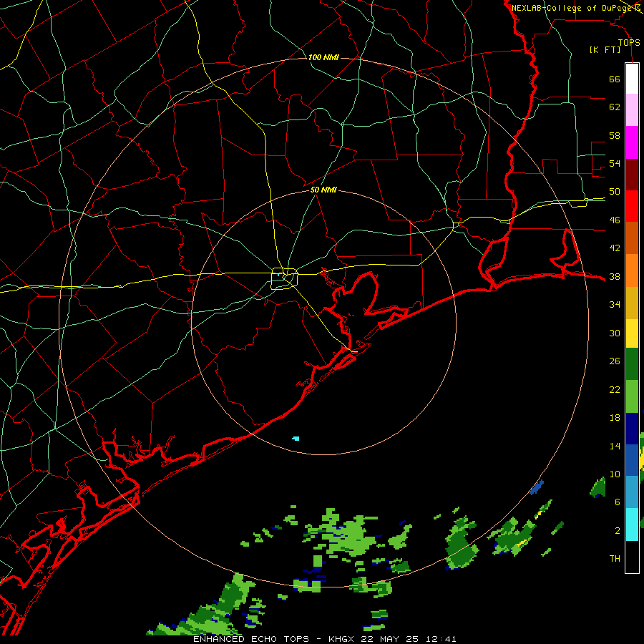Click the '26' legend value
Image resolution: width=644 pixels, height=644 pixels.
615,361
